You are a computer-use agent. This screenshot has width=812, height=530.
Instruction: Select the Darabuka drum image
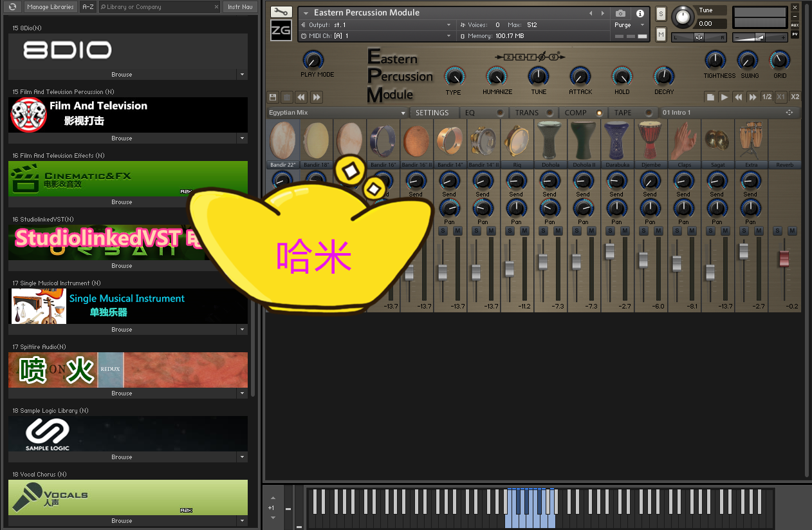point(617,140)
